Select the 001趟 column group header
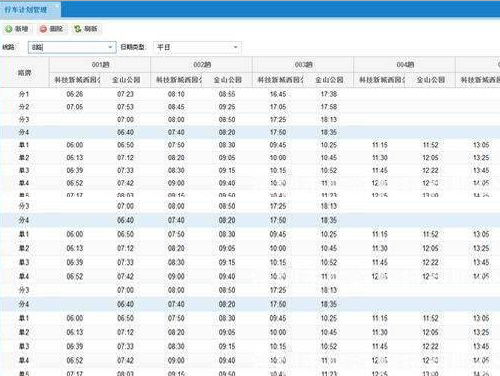 click(x=100, y=65)
